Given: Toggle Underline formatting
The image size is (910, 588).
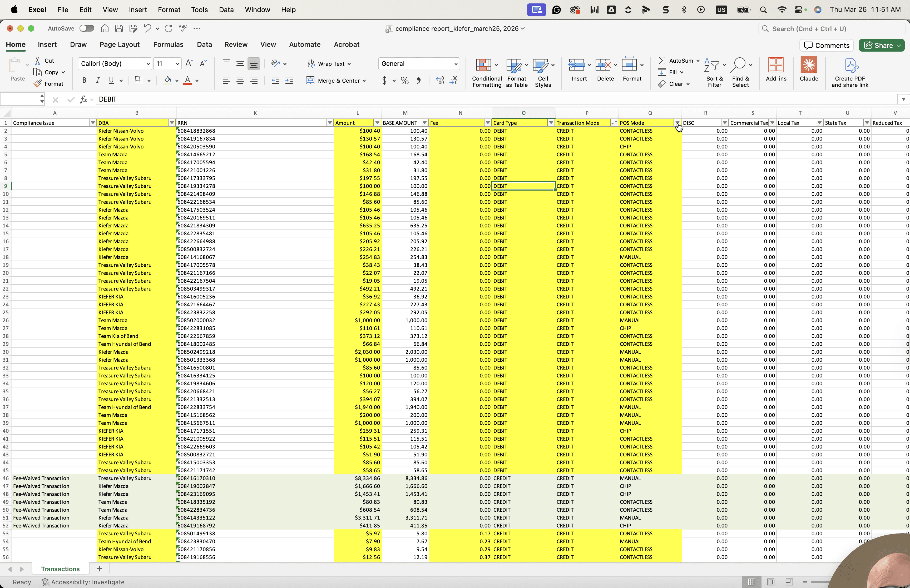Looking at the screenshot, I should pos(111,80).
